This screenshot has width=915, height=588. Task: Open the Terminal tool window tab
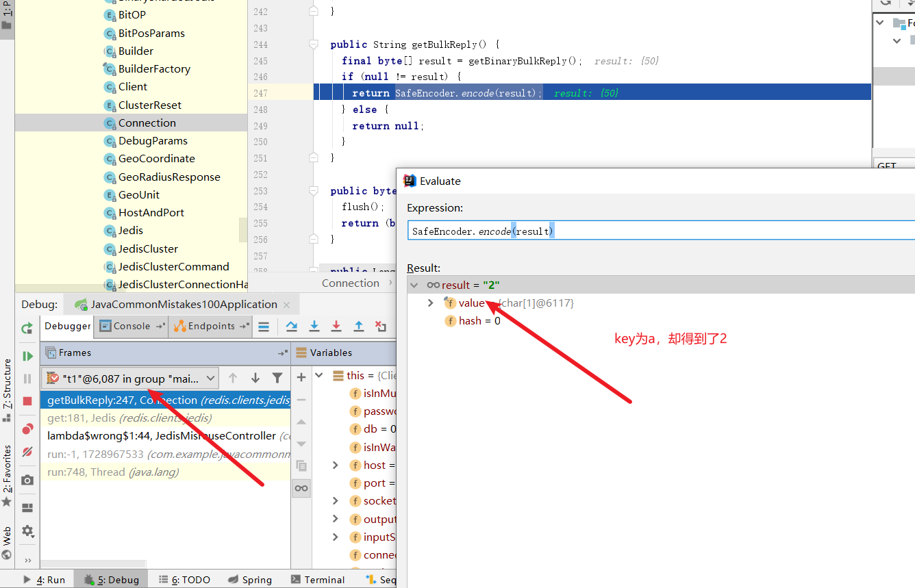[x=317, y=580]
